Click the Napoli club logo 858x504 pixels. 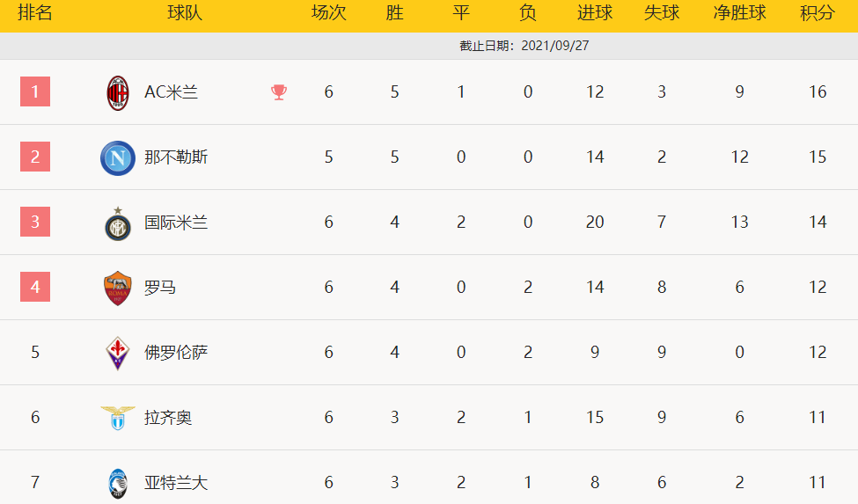click(x=118, y=158)
